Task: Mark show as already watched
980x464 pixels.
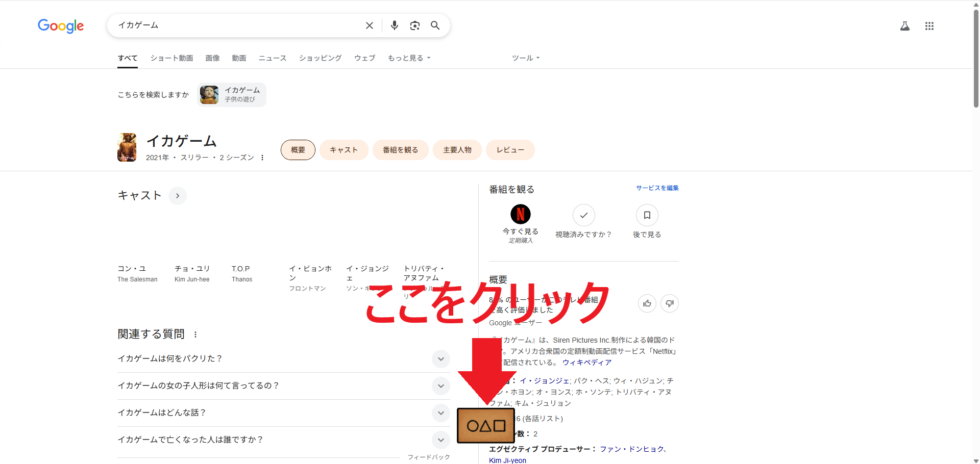Action: click(x=584, y=215)
